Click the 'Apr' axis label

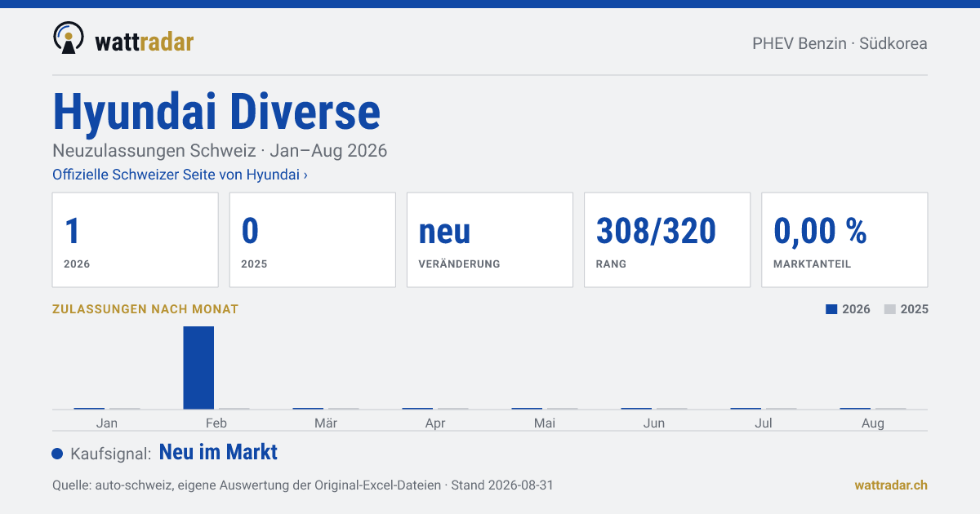point(435,423)
